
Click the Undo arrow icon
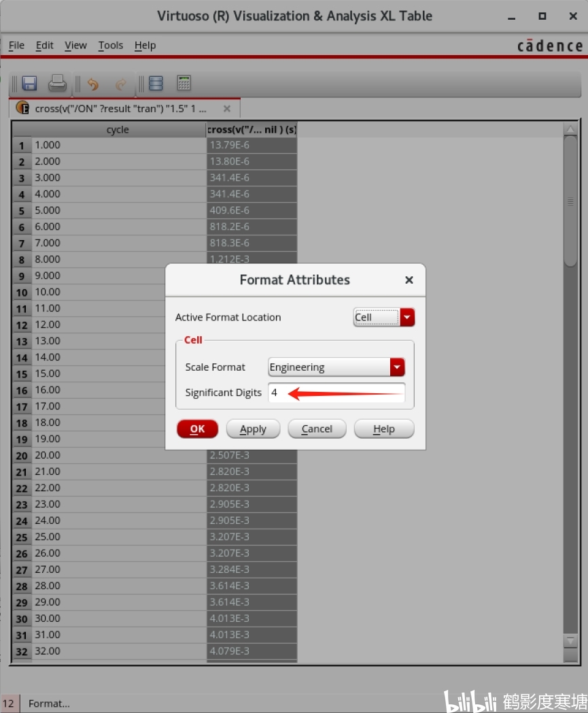click(x=93, y=84)
